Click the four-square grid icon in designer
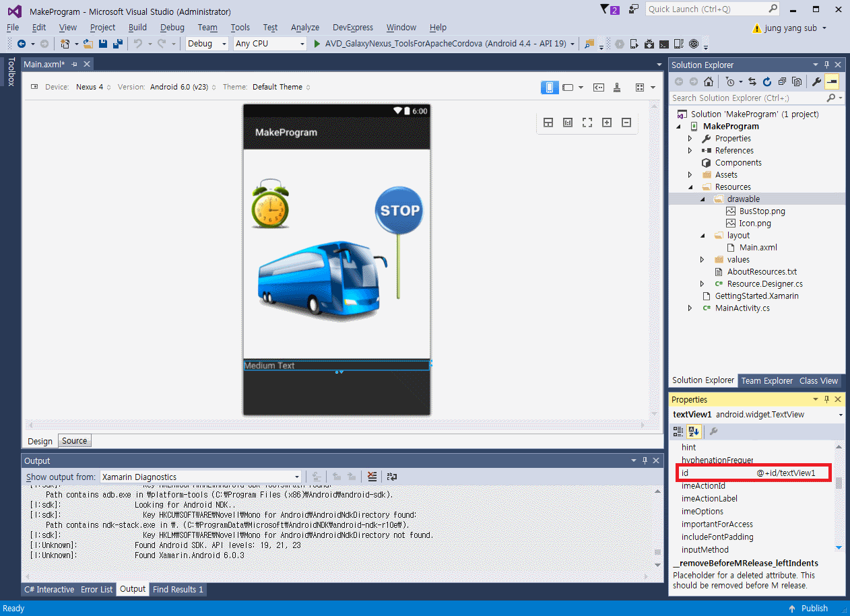The height and width of the screenshot is (616, 850). click(x=640, y=87)
